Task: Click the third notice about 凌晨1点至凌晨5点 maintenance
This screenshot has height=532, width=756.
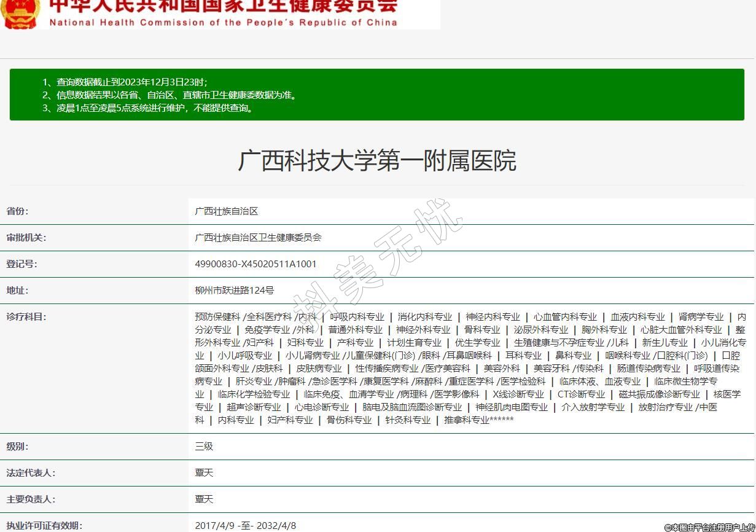Action: coord(147,108)
